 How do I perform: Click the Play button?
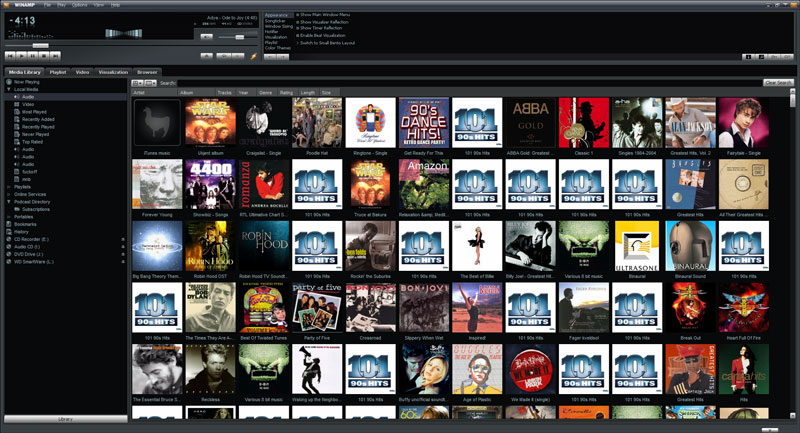tap(21, 56)
